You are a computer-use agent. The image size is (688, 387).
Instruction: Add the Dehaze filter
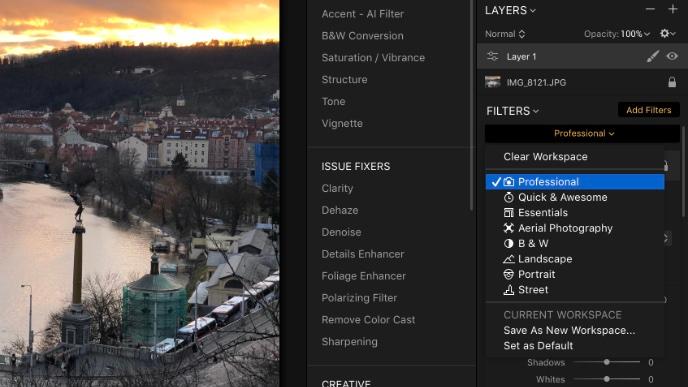pyautogui.click(x=340, y=211)
